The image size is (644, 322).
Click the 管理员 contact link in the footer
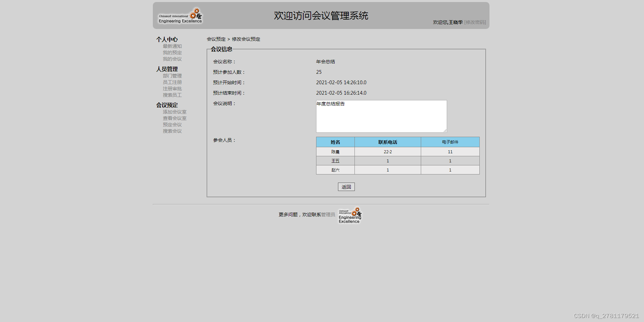(328, 215)
